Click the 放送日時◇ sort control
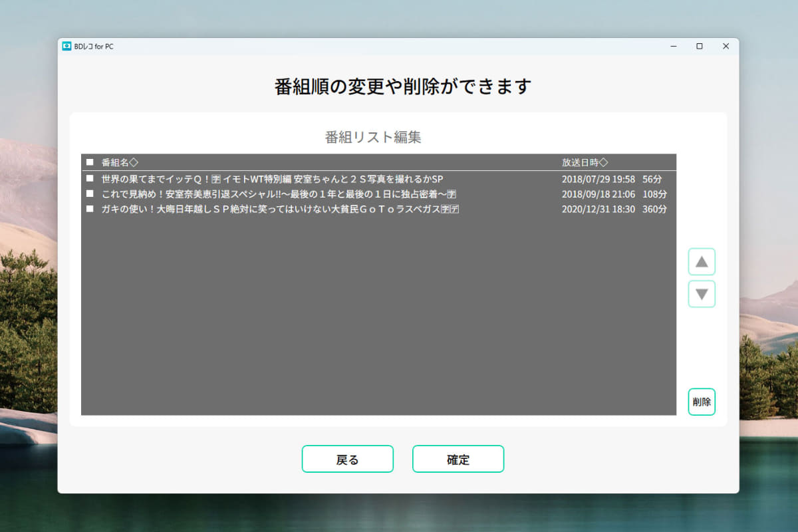Screen dimensions: 798x532 585,162
